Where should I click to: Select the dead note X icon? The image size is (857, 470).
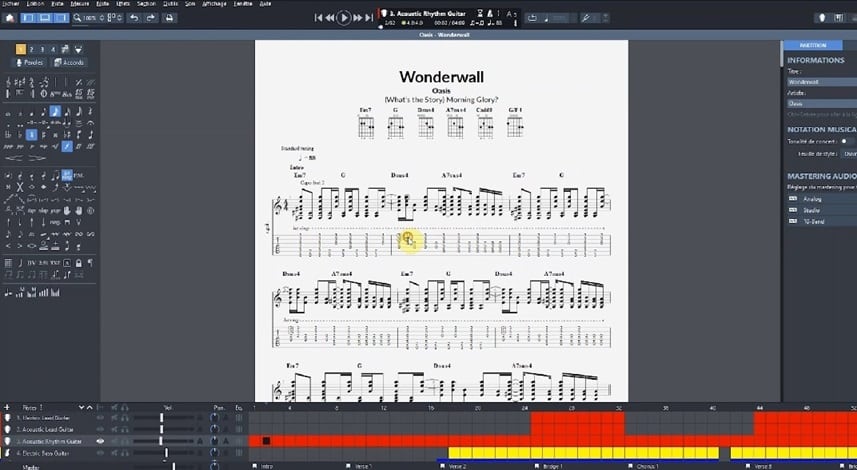(x=20, y=187)
